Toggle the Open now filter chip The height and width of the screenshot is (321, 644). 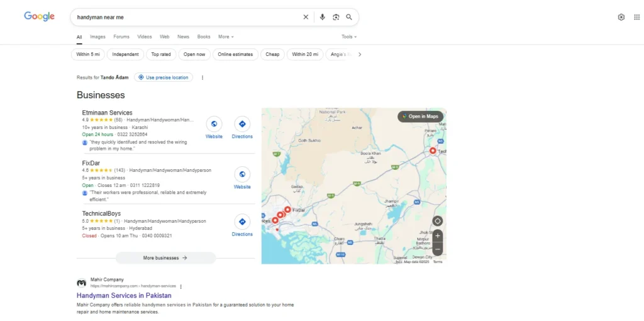tap(194, 54)
